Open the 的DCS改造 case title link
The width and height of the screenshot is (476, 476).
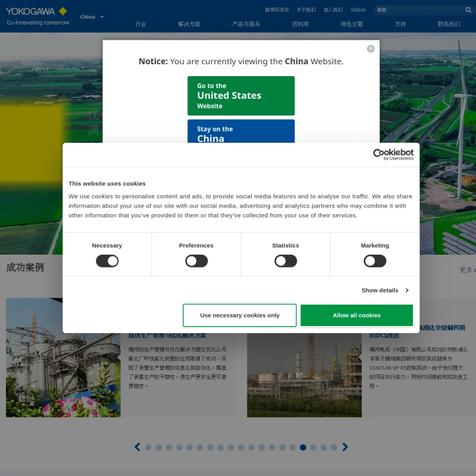(384, 336)
